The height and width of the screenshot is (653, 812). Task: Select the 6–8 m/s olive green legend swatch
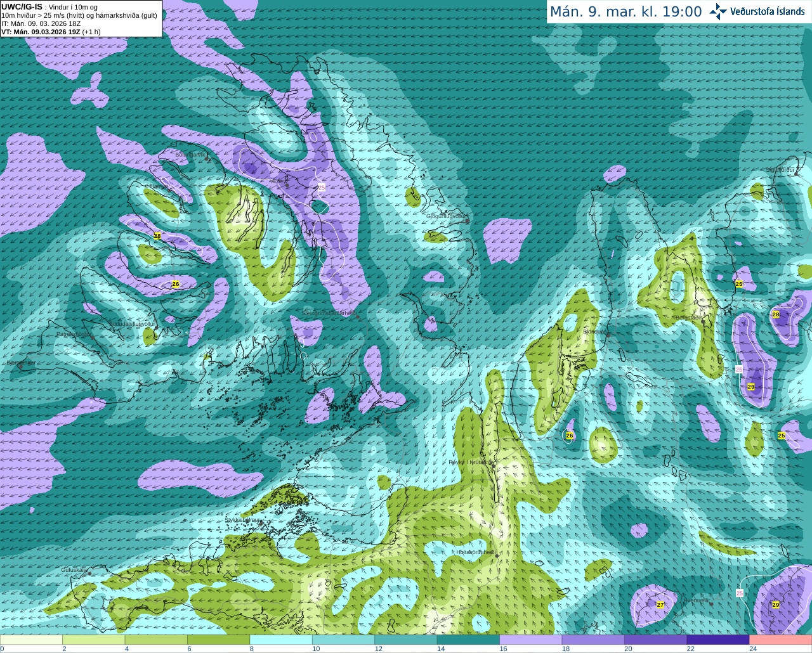[219, 640]
